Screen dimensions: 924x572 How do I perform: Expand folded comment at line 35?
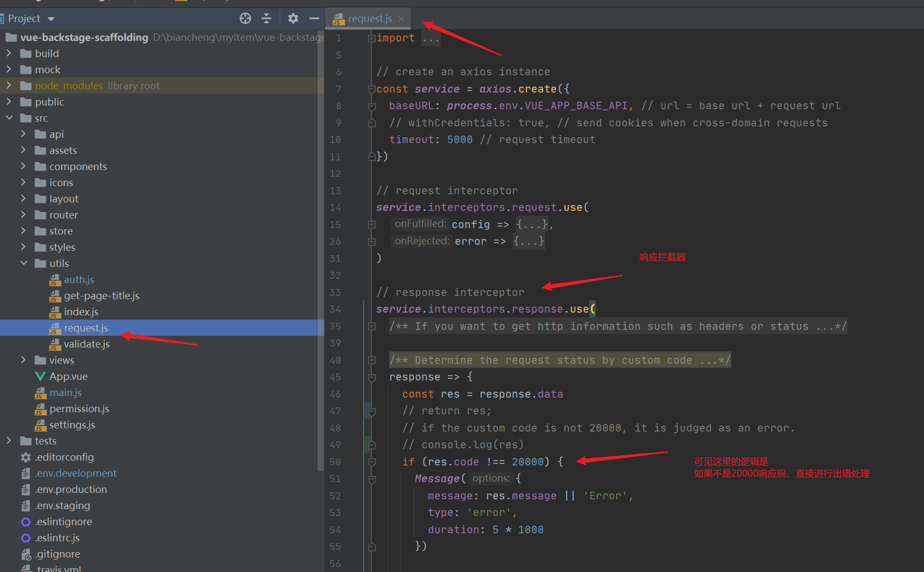371,326
